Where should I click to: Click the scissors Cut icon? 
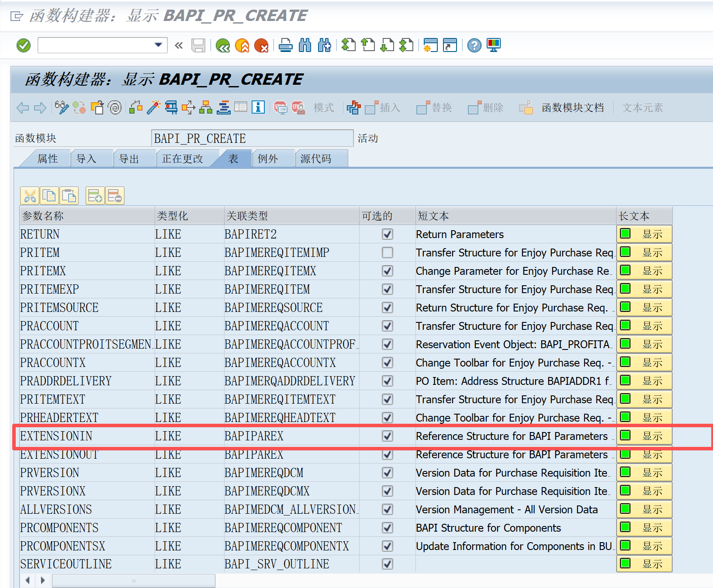click(x=30, y=196)
